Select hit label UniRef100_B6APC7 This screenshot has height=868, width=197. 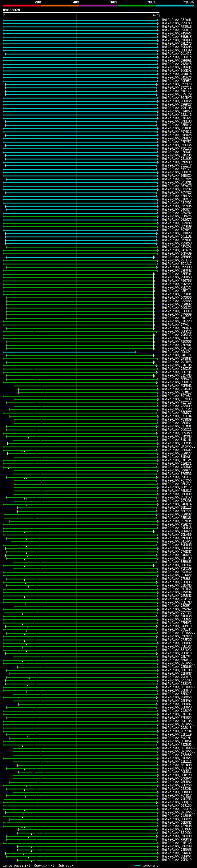(x=176, y=454)
